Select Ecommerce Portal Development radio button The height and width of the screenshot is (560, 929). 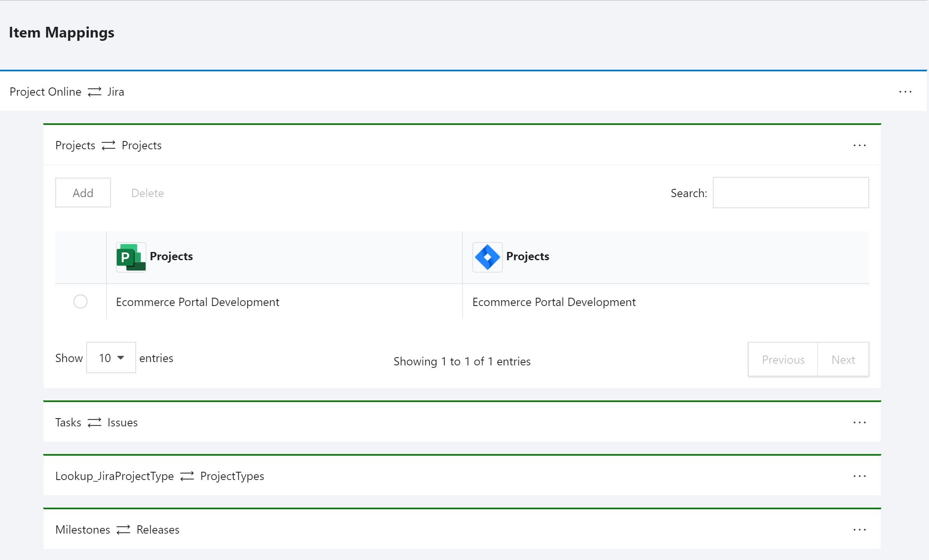point(80,301)
